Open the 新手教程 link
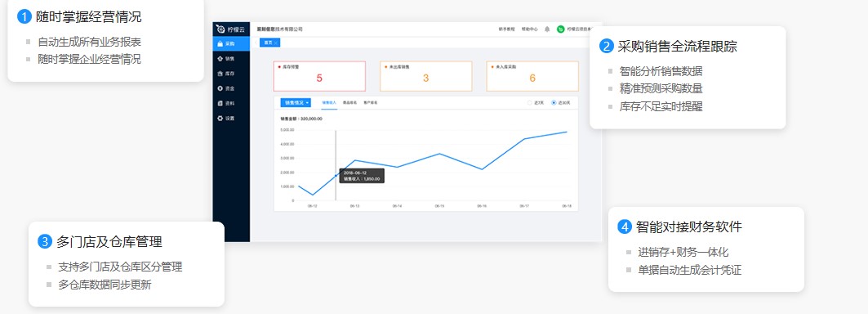Viewport: 868px width, 314px height. [506, 29]
